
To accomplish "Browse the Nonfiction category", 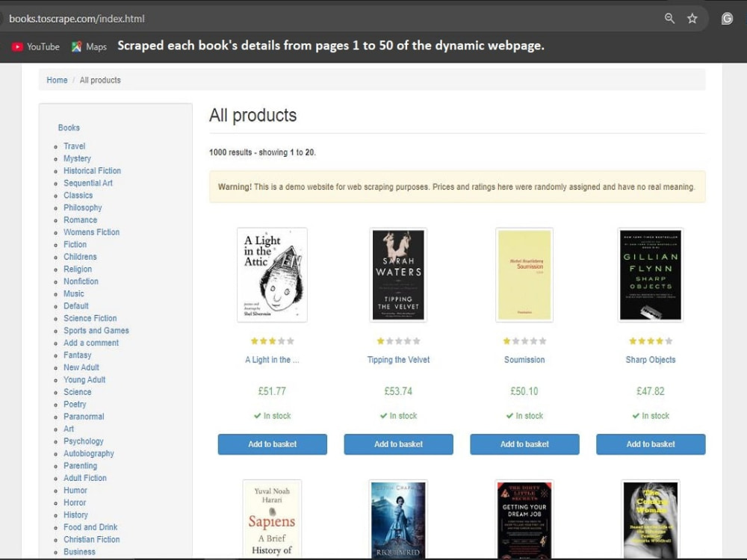I will (x=81, y=281).
